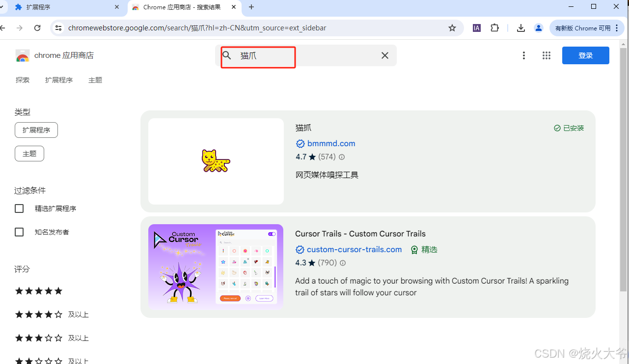Select four stars 及以上 rating filter
This screenshot has width=629, height=364.
click(52, 314)
